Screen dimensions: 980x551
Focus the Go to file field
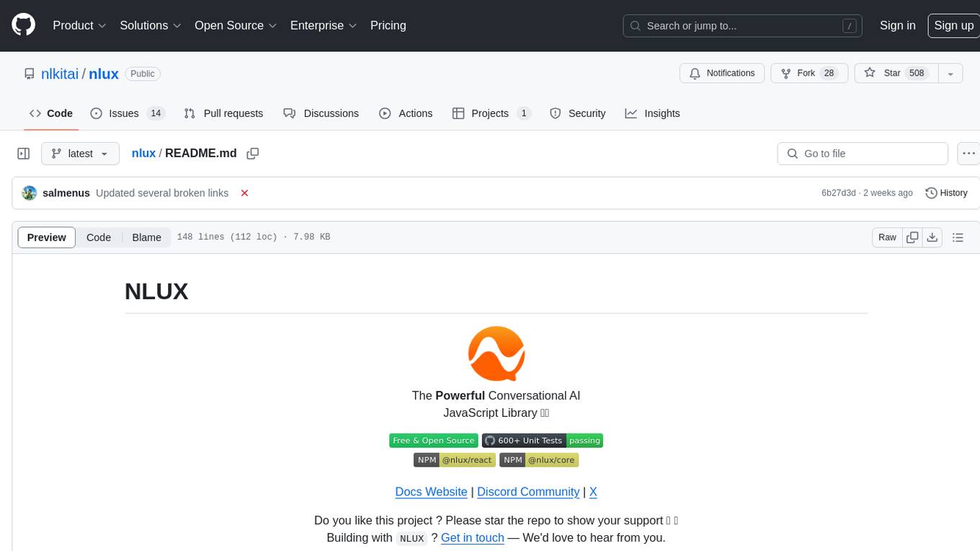point(863,154)
